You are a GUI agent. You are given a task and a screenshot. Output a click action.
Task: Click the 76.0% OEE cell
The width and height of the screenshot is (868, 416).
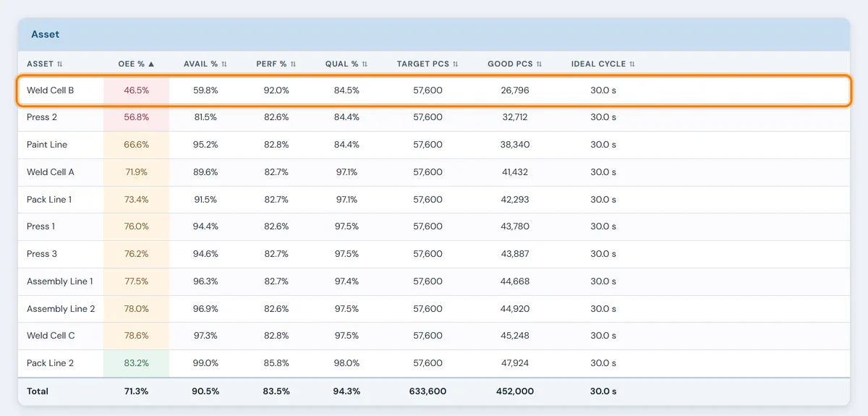point(137,226)
